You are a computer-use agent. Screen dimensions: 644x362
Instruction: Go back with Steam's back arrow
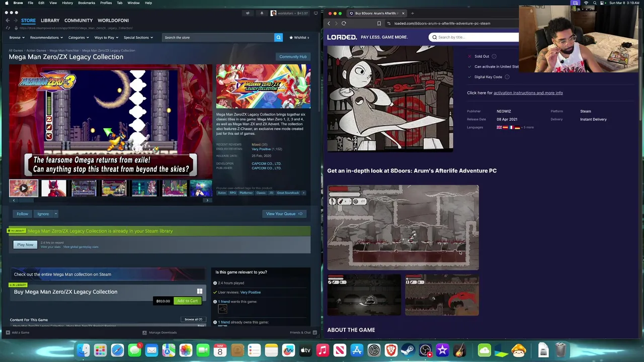click(x=8, y=21)
